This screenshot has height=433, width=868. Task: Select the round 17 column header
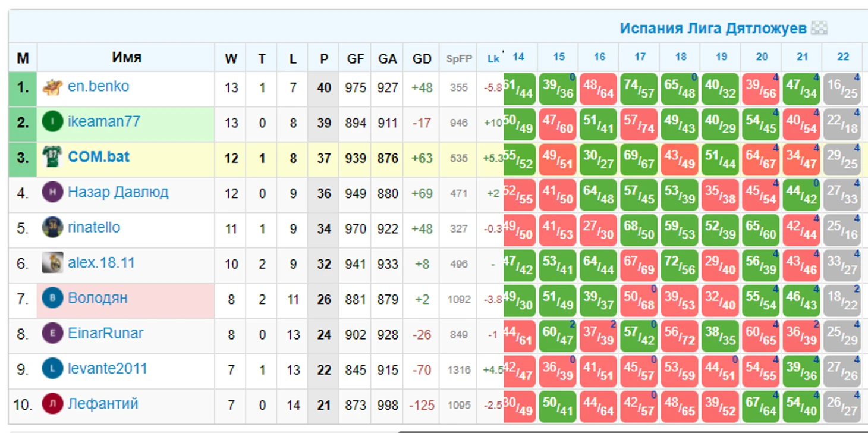coord(640,57)
